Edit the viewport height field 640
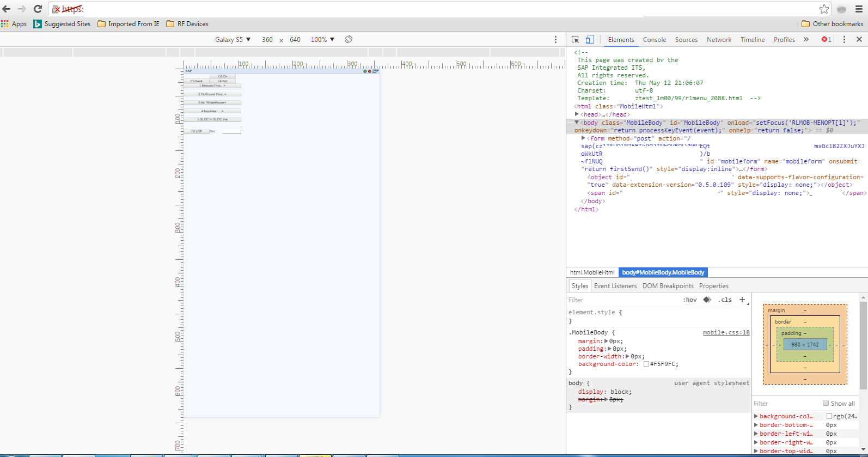This screenshot has width=868, height=457. 295,39
